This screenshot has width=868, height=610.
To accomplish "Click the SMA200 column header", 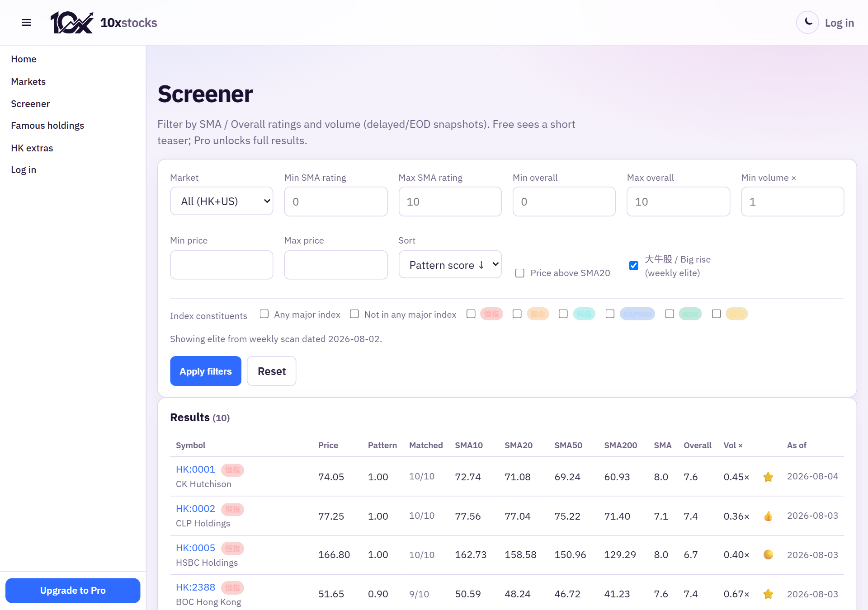I will (x=621, y=446).
